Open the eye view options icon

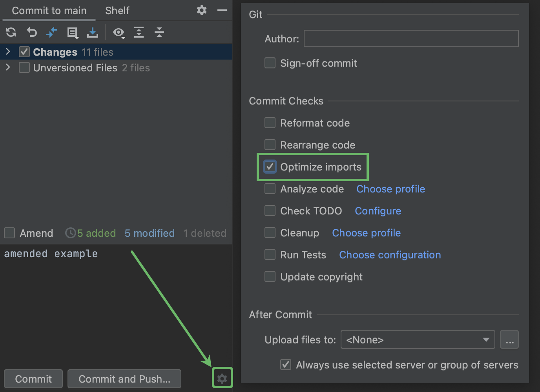(x=119, y=33)
